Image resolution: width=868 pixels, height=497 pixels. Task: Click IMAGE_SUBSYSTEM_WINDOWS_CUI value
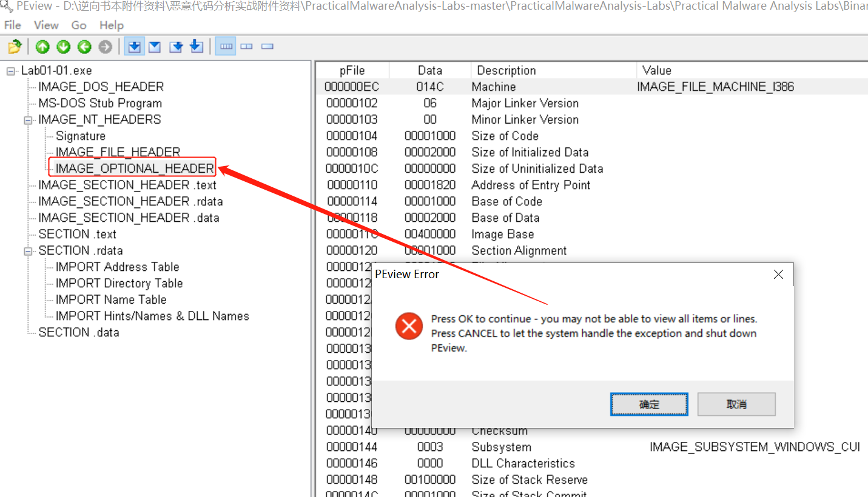[755, 447]
